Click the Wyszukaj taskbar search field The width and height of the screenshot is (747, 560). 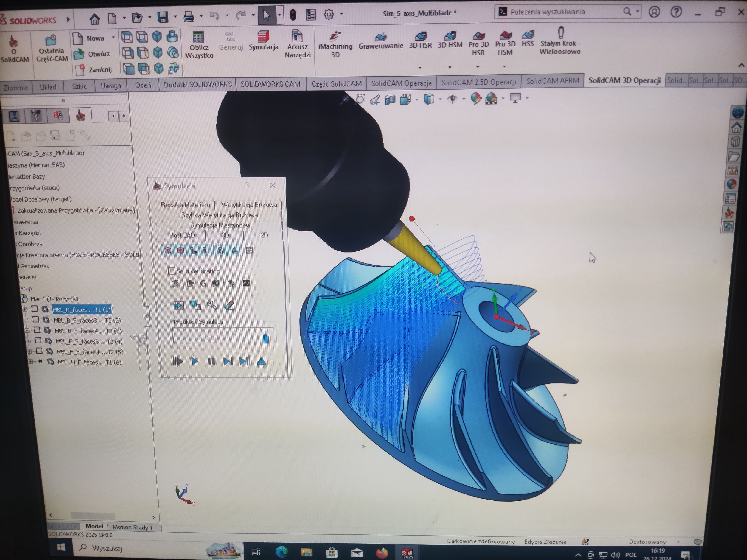107,548
